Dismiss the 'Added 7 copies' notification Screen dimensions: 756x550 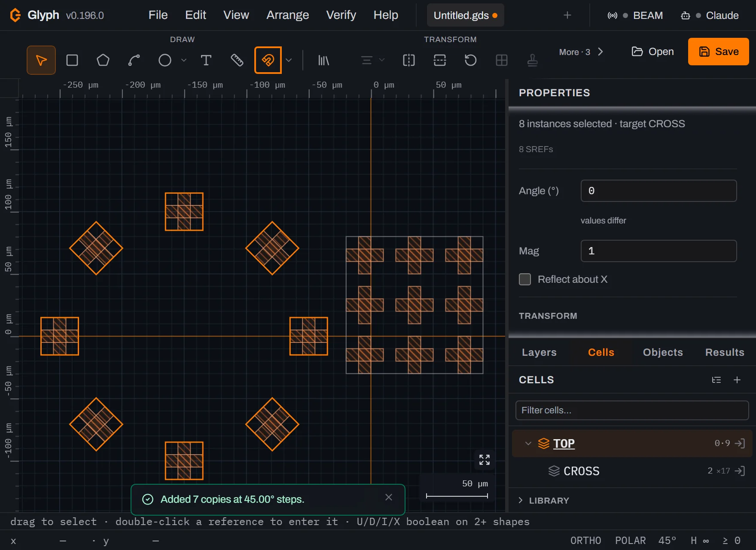click(x=389, y=497)
